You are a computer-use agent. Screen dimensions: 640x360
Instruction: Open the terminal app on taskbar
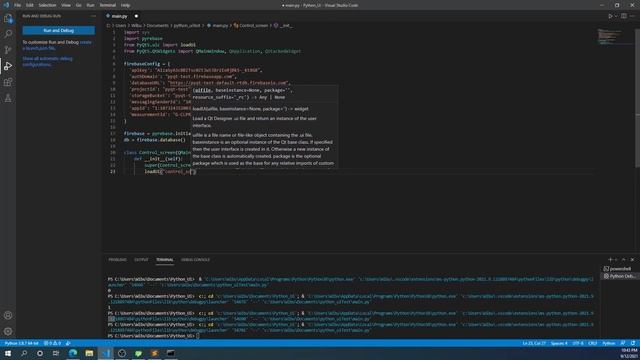pos(171,353)
